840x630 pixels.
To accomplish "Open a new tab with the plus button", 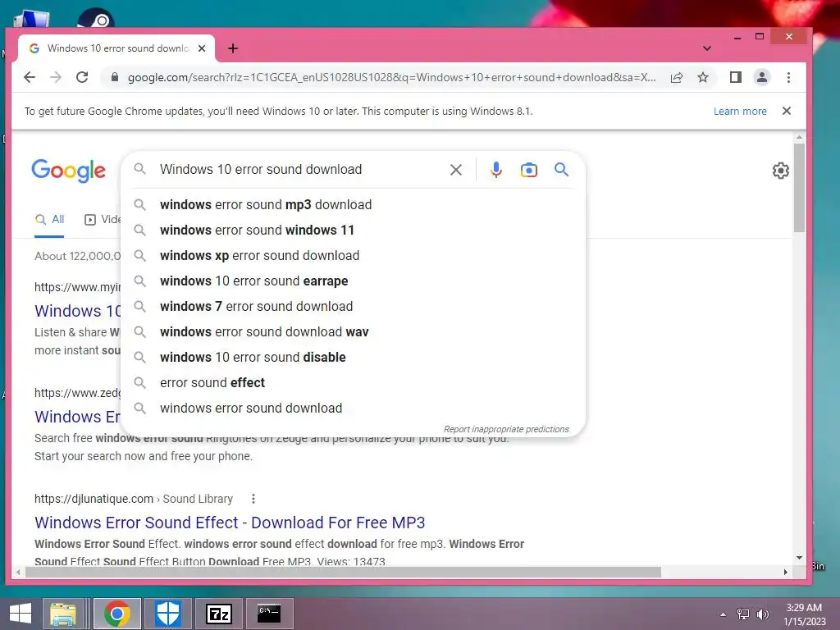I will pos(232,48).
